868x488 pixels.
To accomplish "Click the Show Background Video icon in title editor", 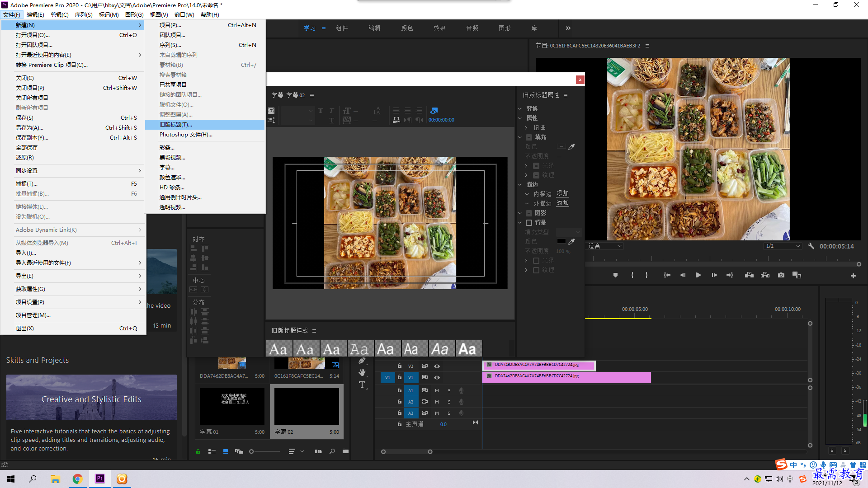I will 434,111.
